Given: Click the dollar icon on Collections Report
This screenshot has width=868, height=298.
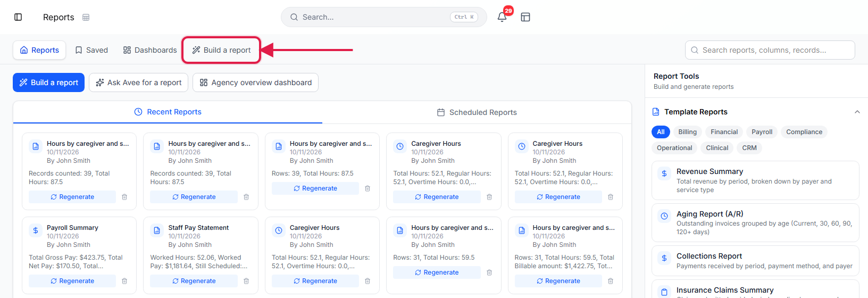Looking at the screenshot, I should coord(664,258).
